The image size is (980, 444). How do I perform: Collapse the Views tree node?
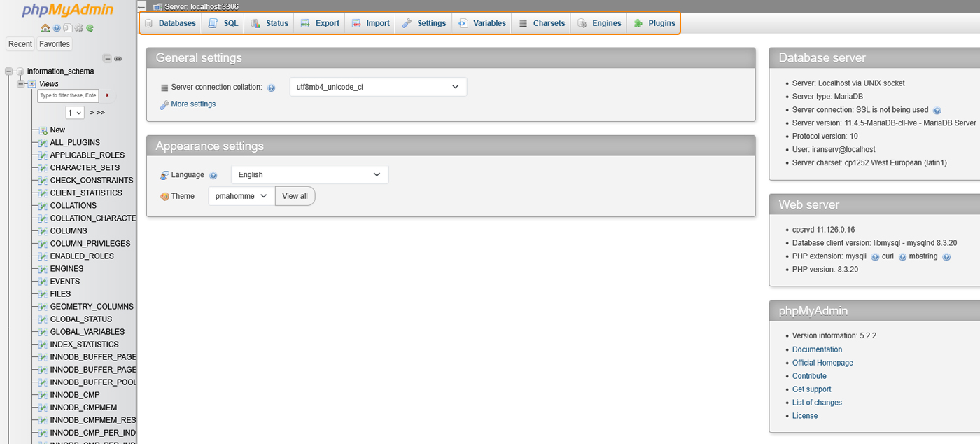21,84
